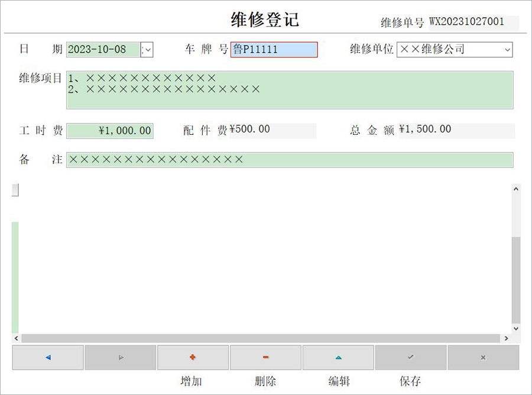Select the 工时费 labor cost field

pyautogui.click(x=110, y=130)
